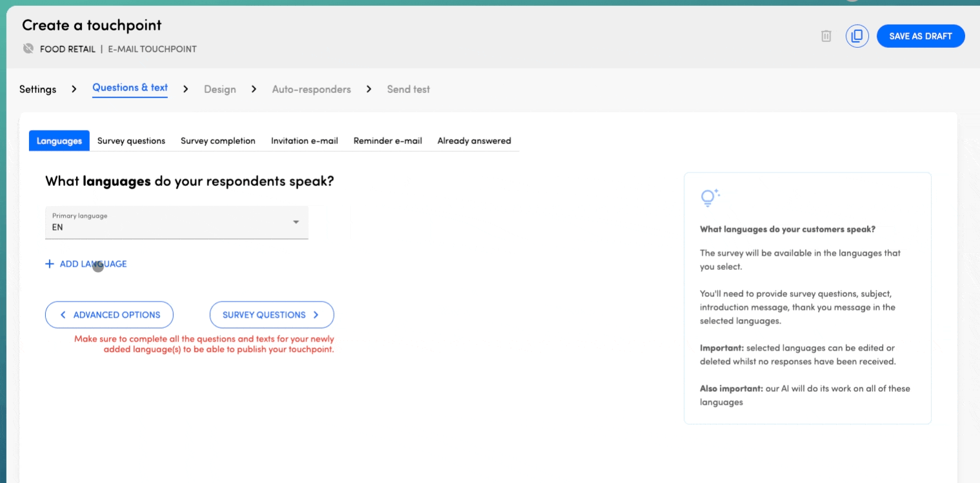Click the Food Retail crossed-out status icon

[x=28, y=48]
